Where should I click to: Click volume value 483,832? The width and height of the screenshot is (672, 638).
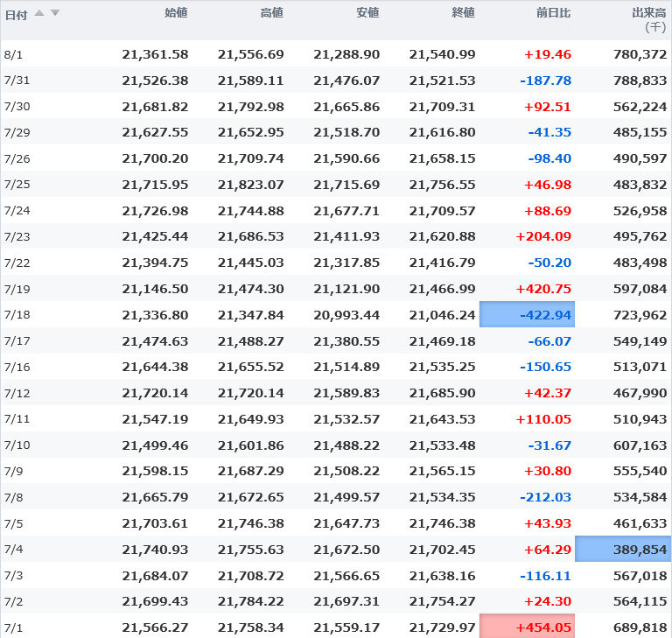click(640, 185)
